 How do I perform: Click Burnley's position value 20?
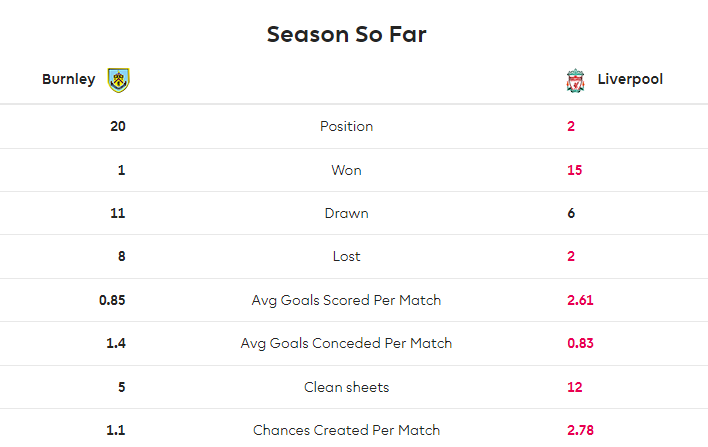pyautogui.click(x=118, y=126)
